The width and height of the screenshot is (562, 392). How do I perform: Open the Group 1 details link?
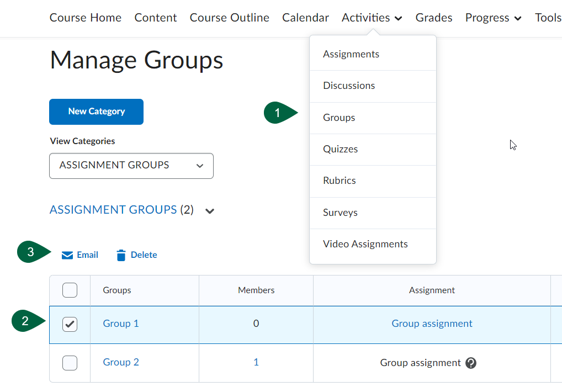pos(120,324)
